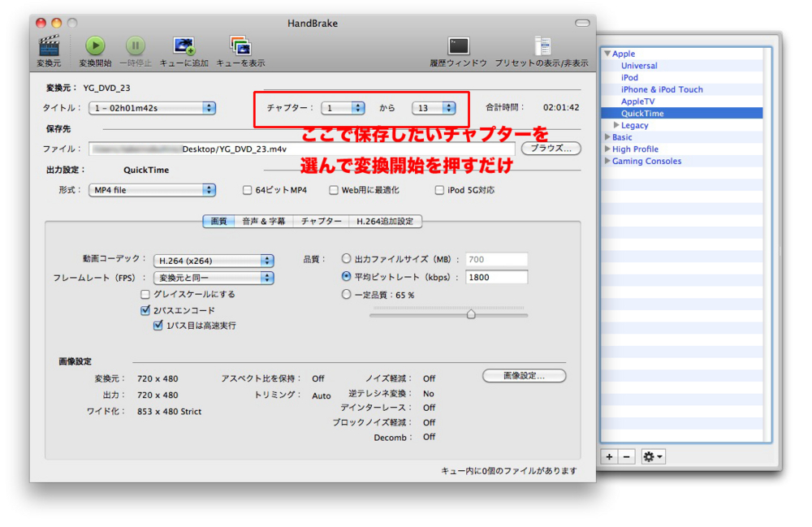Open the 履歴ウィンドウ activity window icon
This screenshot has width=812, height=527.
(x=458, y=46)
